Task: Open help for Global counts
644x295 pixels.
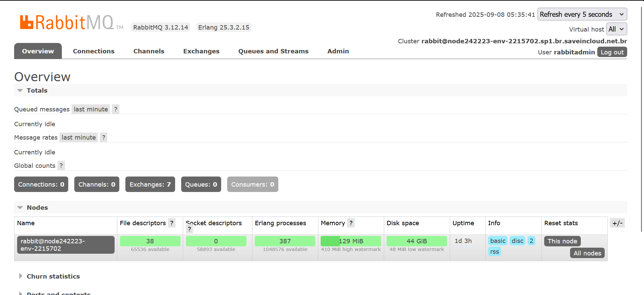Action: [61, 165]
